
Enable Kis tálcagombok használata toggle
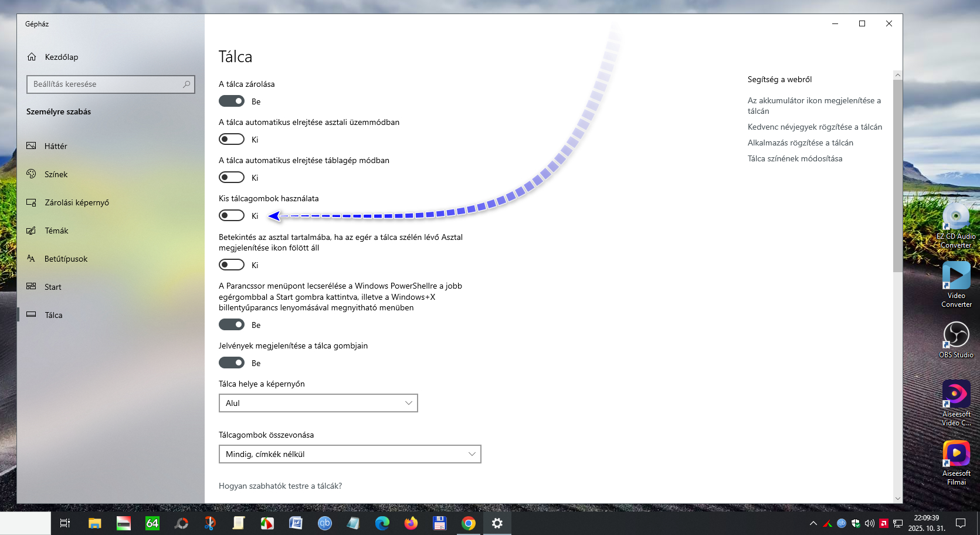[x=232, y=215]
